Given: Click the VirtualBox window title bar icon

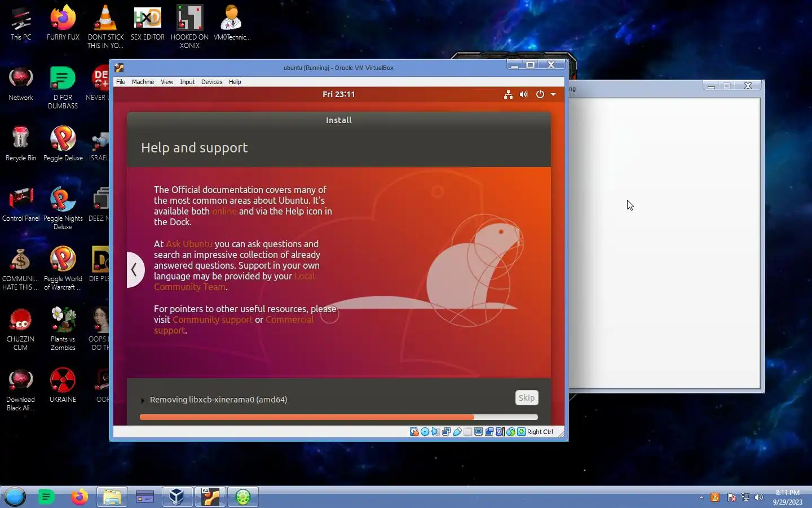Looking at the screenshot, I should pyautogui.click(x=119, y=68).
